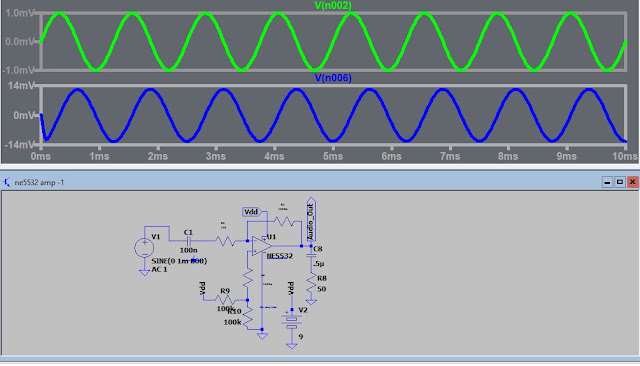The width and height of the screenshot is (640, 366).
Task: Click the .5µ value of C8
Action: pos(319,264)
